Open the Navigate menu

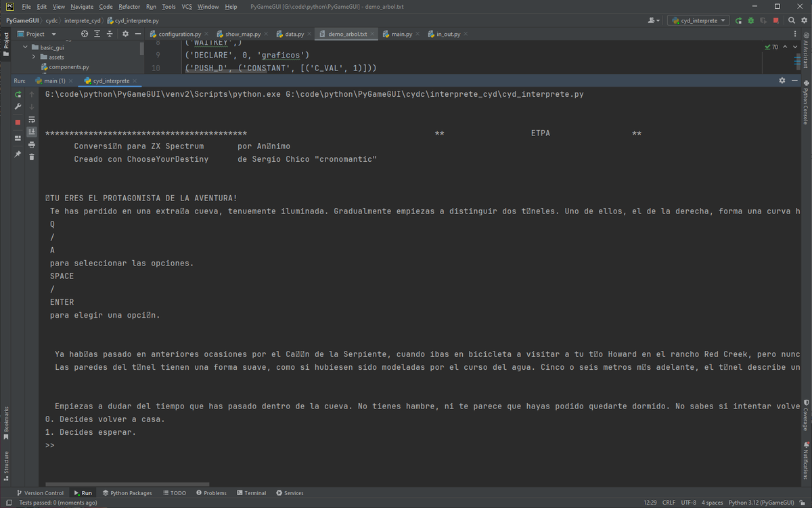tap(82, 7)
